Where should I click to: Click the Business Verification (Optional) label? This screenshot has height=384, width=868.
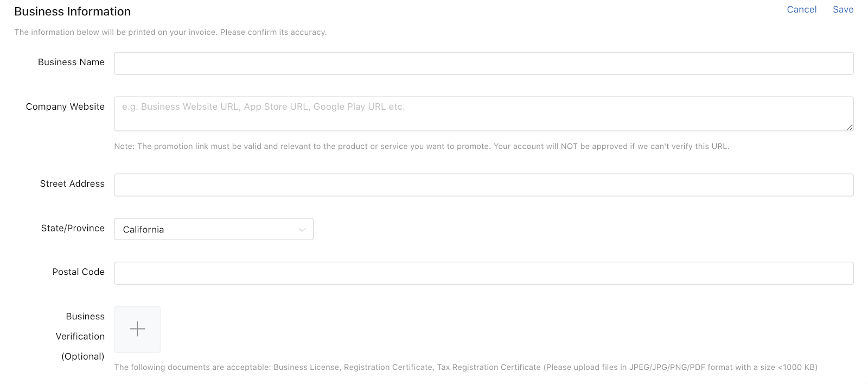(80, 337)
